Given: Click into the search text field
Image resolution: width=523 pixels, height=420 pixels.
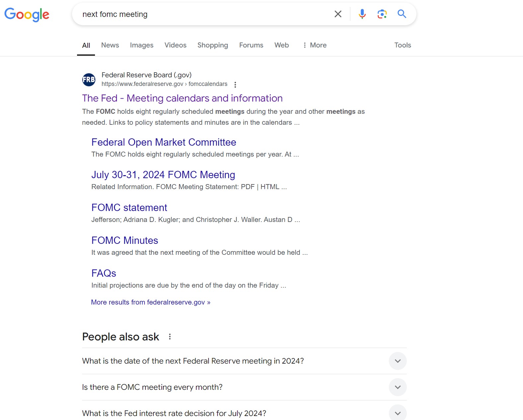Looking at the screenshot, I should (x=199, y=14).
